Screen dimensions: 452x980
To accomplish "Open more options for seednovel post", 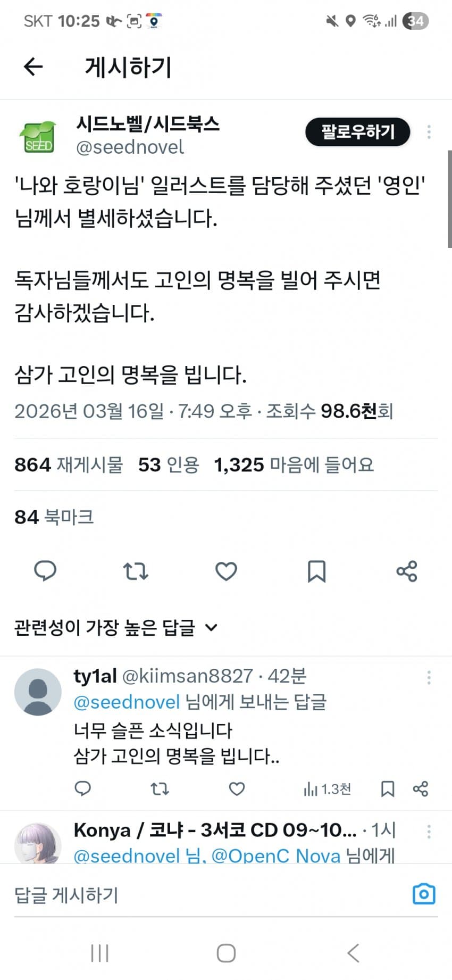I will [429, 132].
